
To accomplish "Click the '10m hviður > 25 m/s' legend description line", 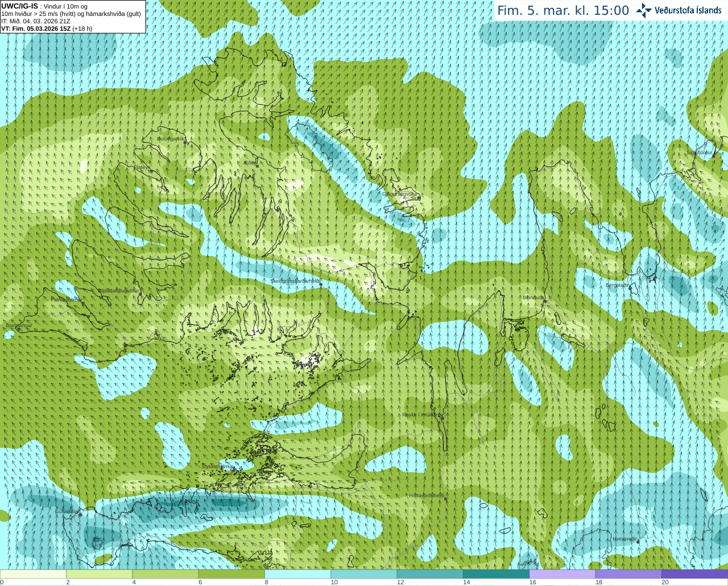I will (71, 14).
